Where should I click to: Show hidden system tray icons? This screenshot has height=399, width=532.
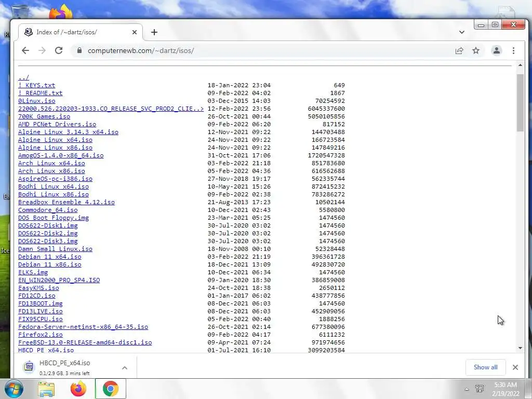point(467,389)
